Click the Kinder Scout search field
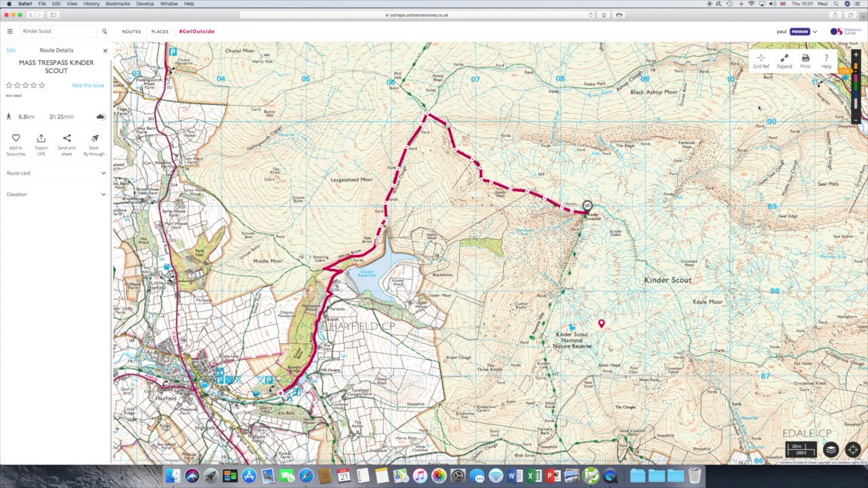Viewport: 868px width, 488px height. point(58,31)
